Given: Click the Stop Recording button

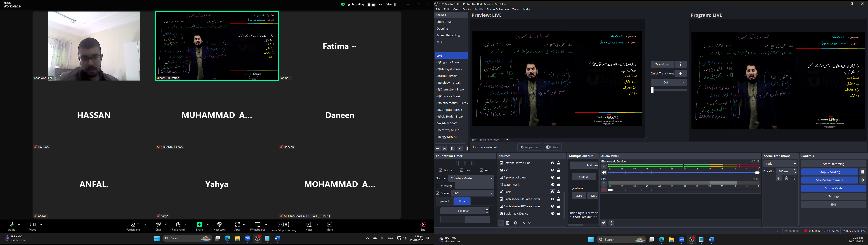Looking at the screenshot, I should click(x=830, y=172).
